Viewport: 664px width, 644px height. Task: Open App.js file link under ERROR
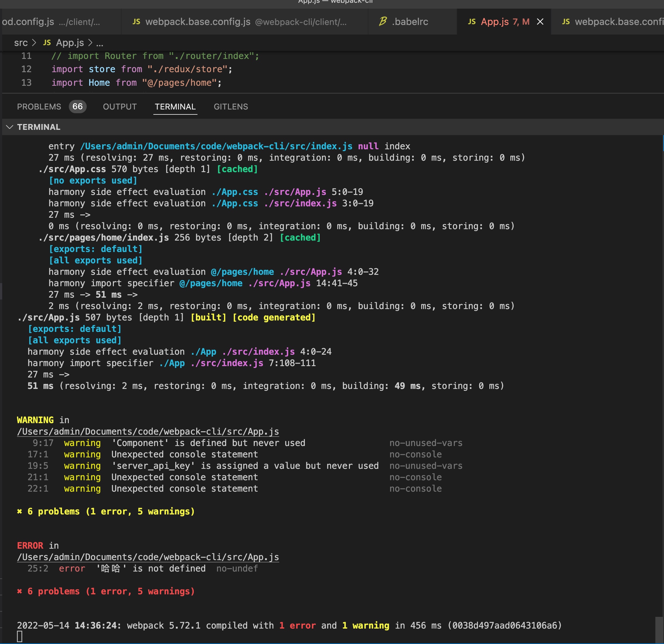[x=148, y=557]
